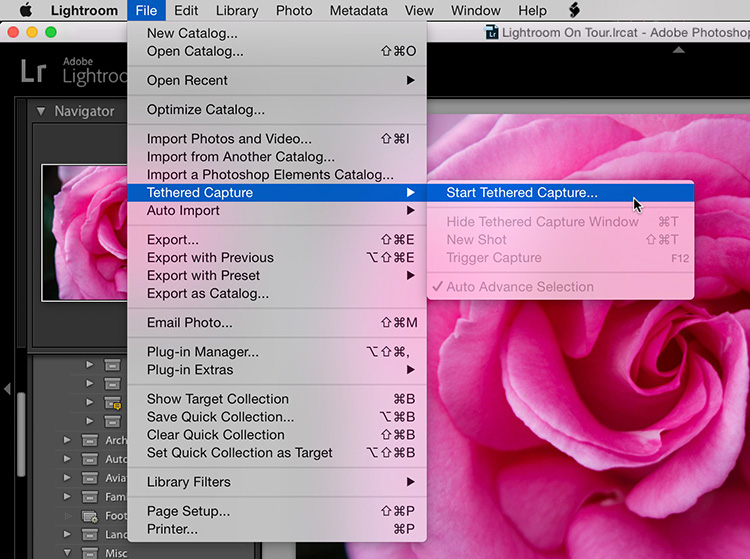Collapse the top panel arrow
This screenshot has height=559, width=750.
coord(679,50)
